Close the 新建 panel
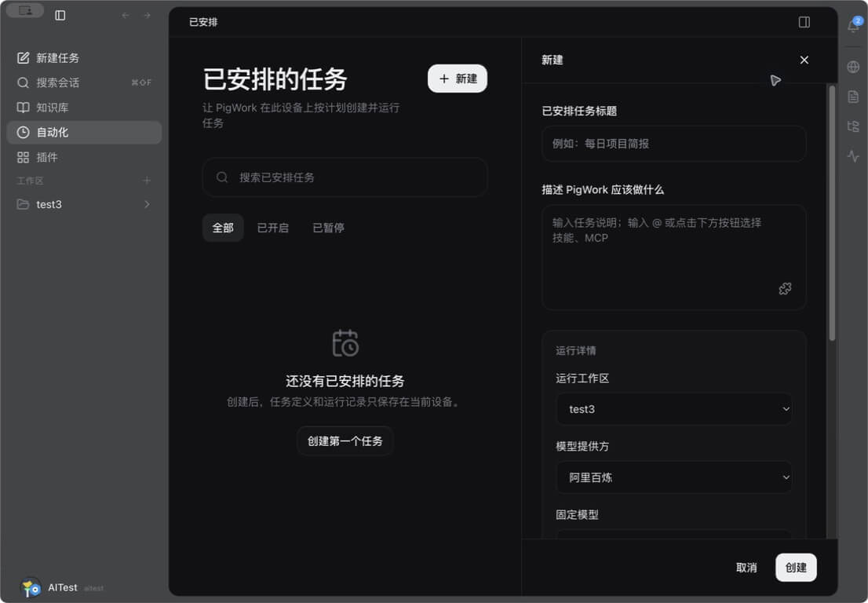The height and width of the screenshot is (603, 868). pos(804,60)
